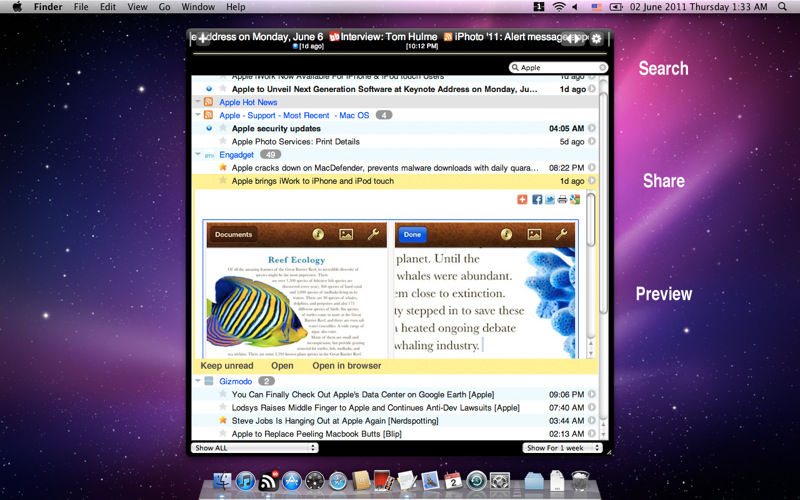
Task: Click the red plus share icon in the preview
Action: point(522,199)
